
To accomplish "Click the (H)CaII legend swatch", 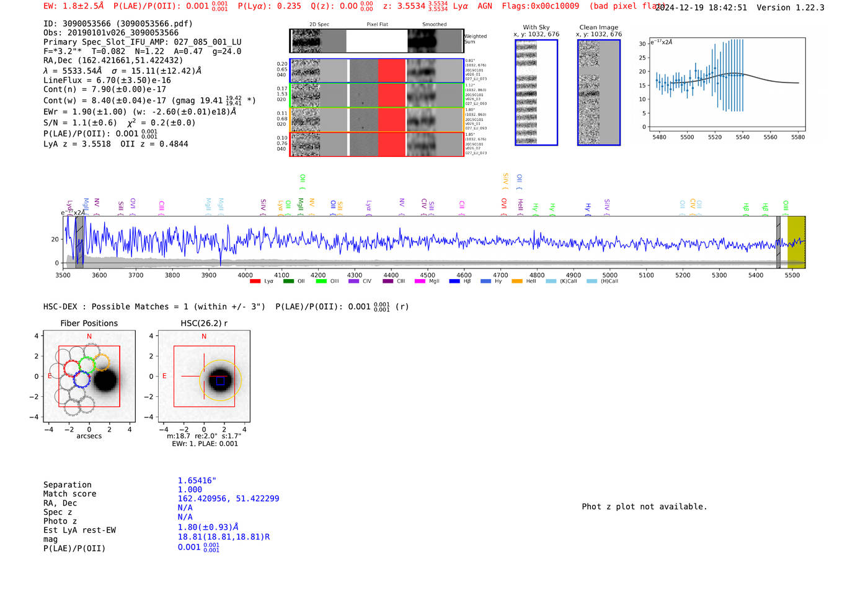I will (x=591, y=281).
